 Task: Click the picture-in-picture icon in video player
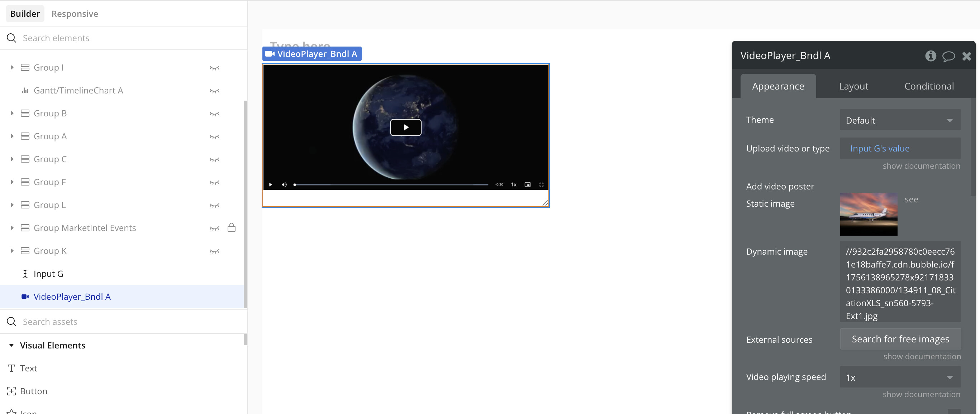tap(527, 184)
